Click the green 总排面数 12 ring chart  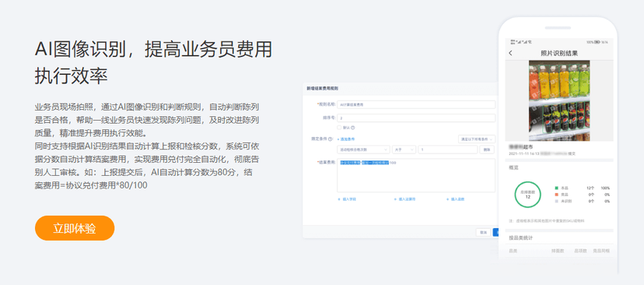pos(528,195)
